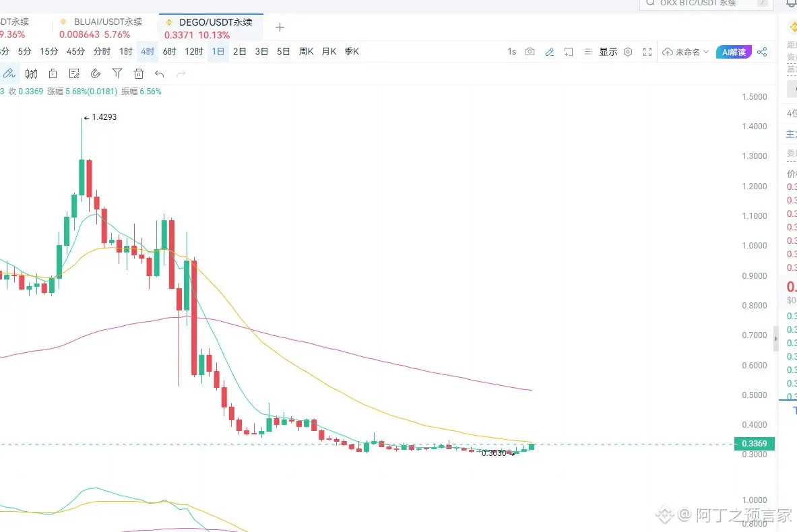
Task: Click the current price label 0.3369
Action: coord(755,444)
